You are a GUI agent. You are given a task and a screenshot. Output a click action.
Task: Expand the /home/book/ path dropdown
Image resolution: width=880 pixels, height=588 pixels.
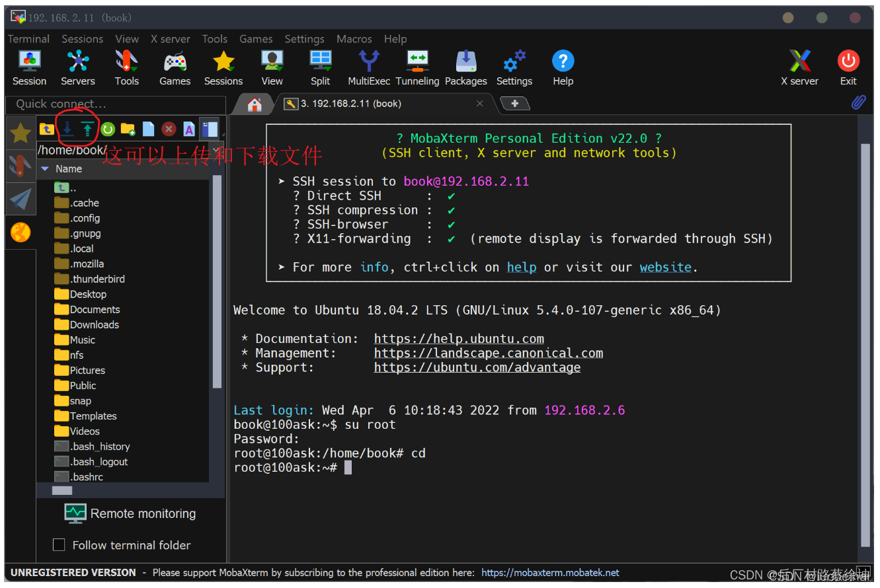click(x=216, y=150)
